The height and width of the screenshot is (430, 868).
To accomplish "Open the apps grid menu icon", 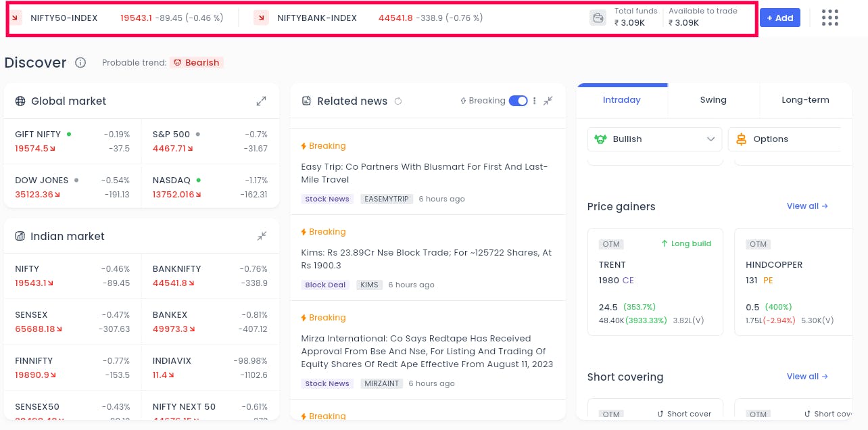I will tap(830, 18).
